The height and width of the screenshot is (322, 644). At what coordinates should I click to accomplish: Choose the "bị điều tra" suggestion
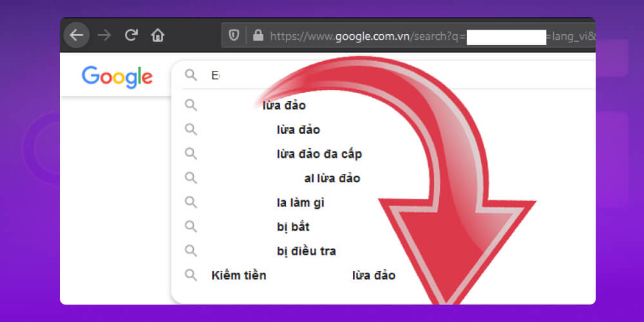click(x=306, y=251)
